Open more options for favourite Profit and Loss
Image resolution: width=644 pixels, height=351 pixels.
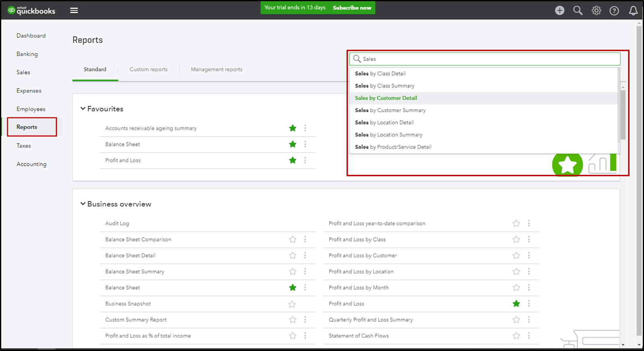point(305,160)
